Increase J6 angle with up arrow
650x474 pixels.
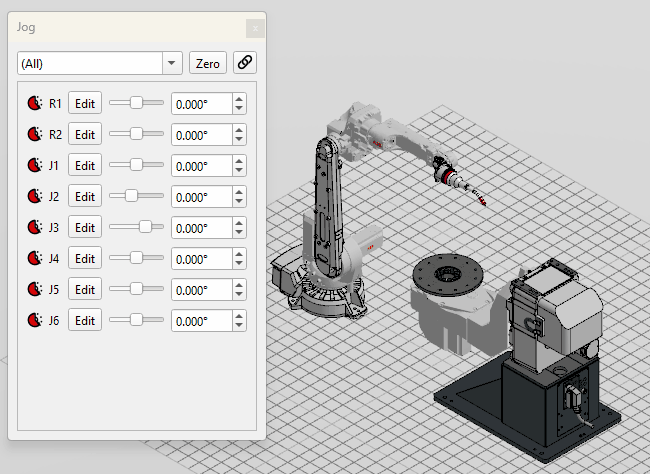tap(239, 316)
